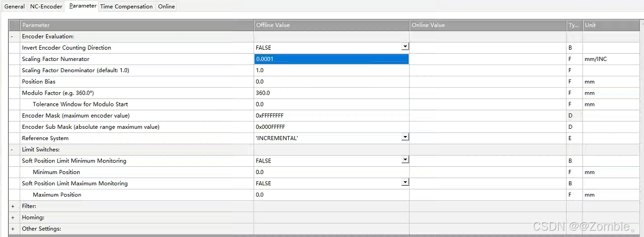Expand the Homing section
The width and height of the screenshot is (644, 237).
pyautogui.click(x=12, y=217)
